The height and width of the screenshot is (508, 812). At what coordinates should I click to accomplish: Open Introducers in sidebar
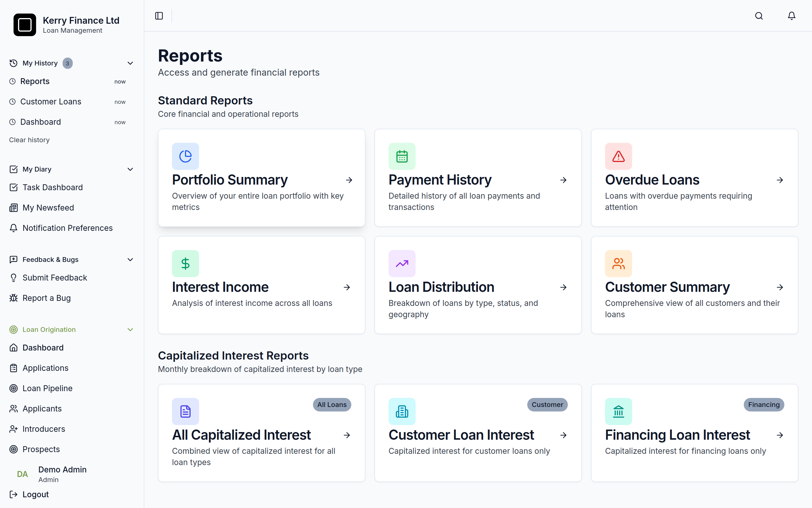[71, 429]
